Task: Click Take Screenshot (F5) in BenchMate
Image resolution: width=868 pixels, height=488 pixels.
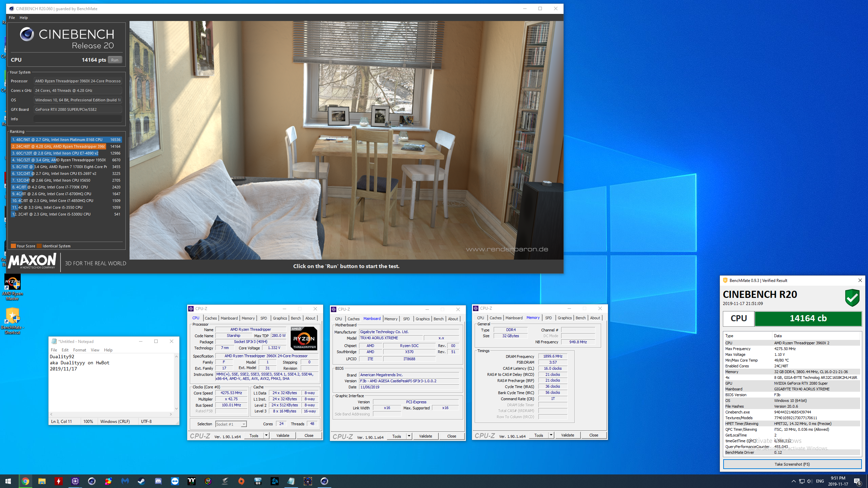Action: point(792,464)
